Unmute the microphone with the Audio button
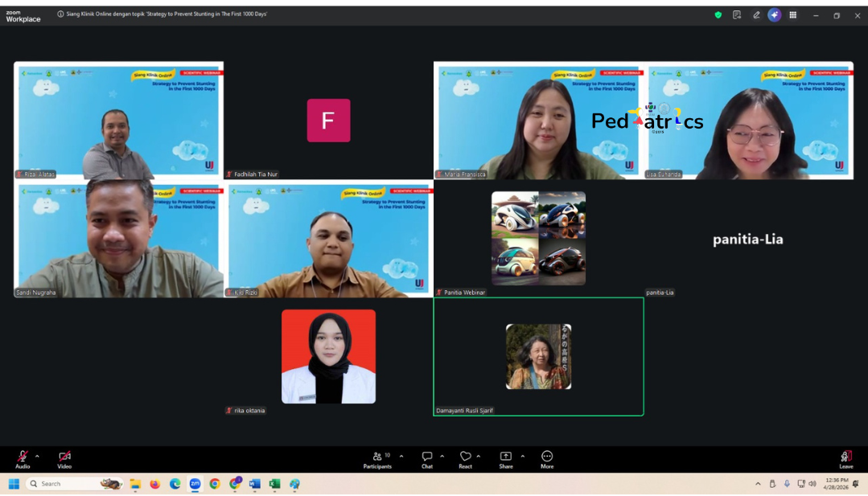The height and width of the screenshot is (496, 868). 23,457
